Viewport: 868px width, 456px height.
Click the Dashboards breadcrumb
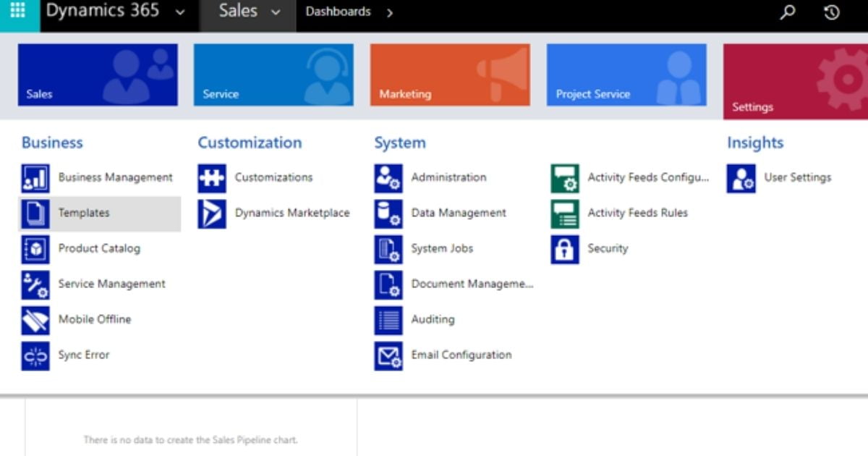tap(338, 12)
